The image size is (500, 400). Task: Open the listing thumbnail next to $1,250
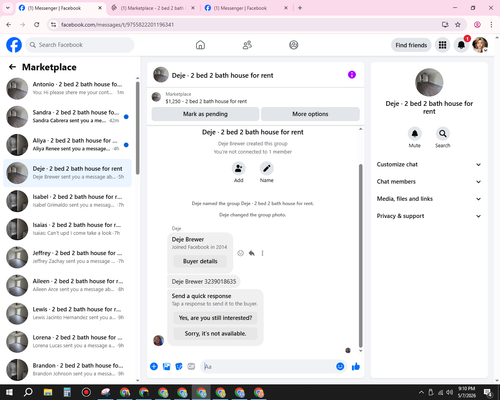point(156,97)
